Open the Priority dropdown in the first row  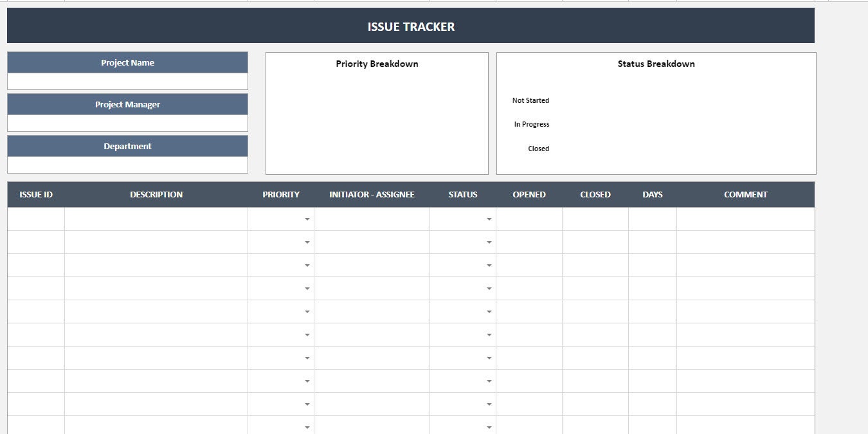(x=307, y=219)
